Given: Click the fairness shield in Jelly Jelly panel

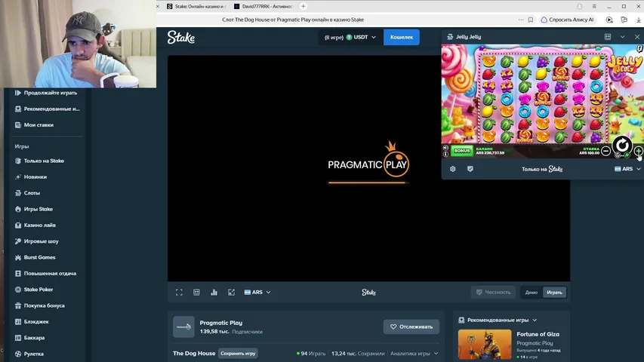Looking at the screenshot, I should [470, 169].
